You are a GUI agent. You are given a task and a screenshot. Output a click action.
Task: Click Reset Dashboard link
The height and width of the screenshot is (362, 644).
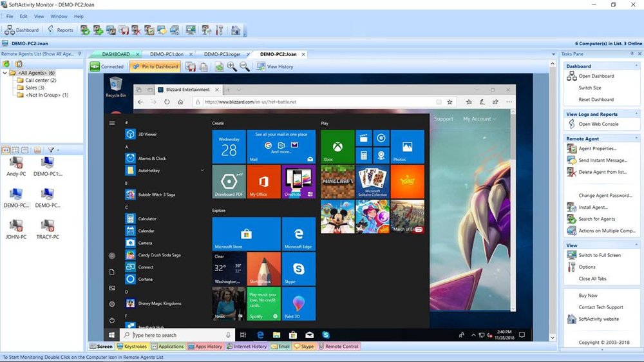pos(596,99)
